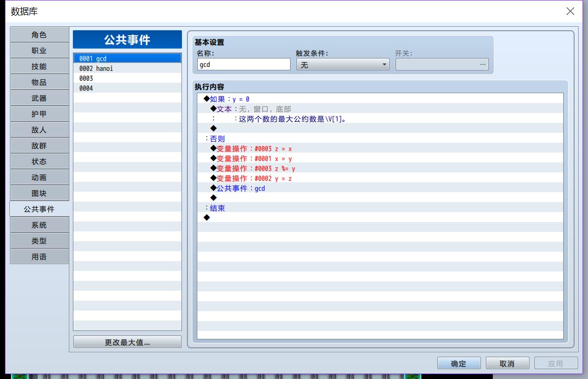Select command 变量操作 #0001 x = y
This screenshot has height=379, width=588.
pos(380,159)
